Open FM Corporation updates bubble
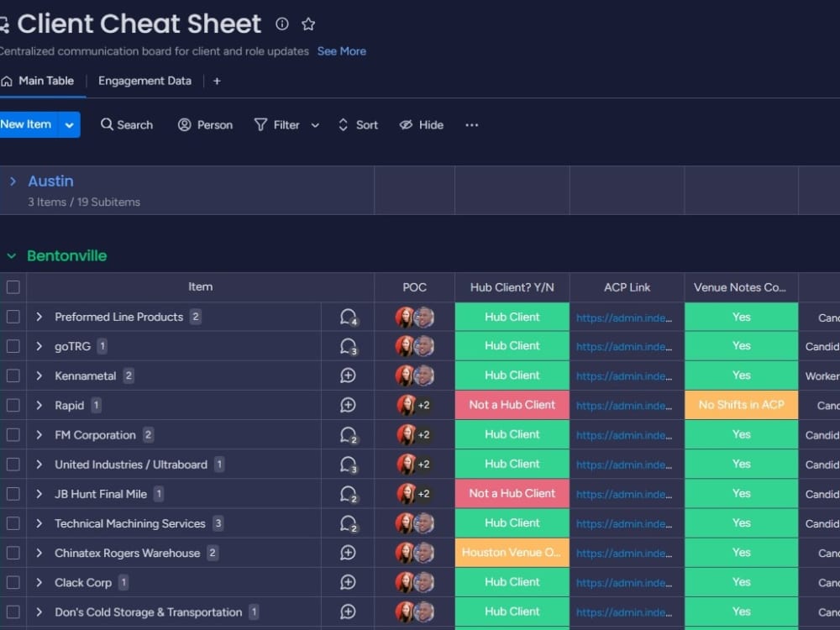 (x=349, y=435)
